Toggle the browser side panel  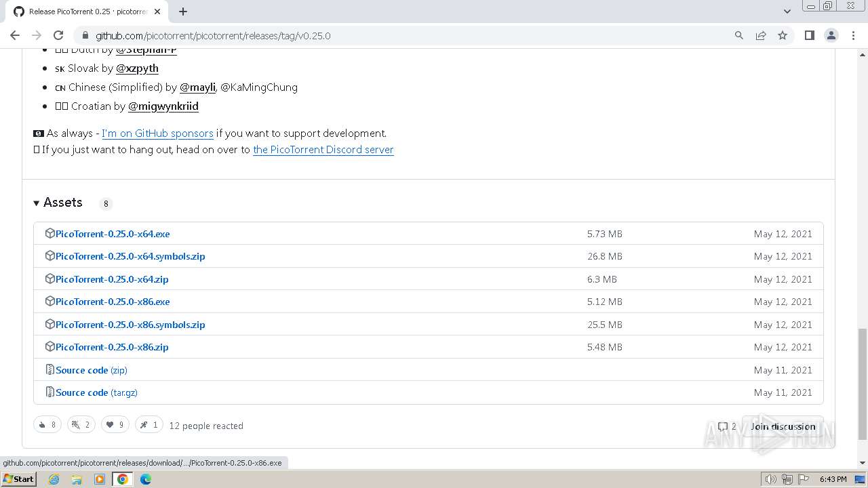click(x=810, y=35)
